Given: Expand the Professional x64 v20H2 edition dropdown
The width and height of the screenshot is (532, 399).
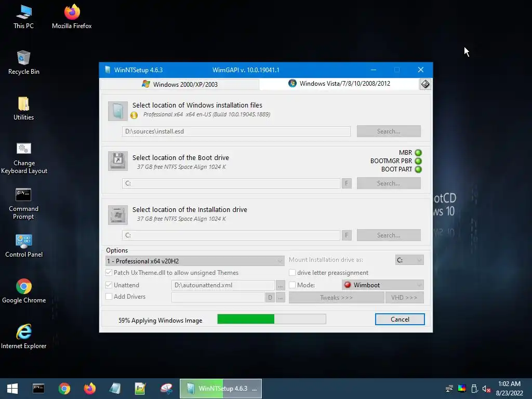Looking at the screenshot, I should (195, 261).
